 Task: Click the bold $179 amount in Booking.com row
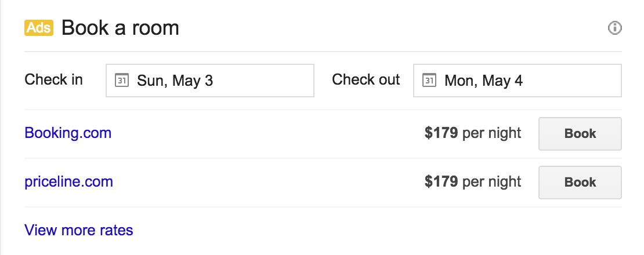point(441,133)
